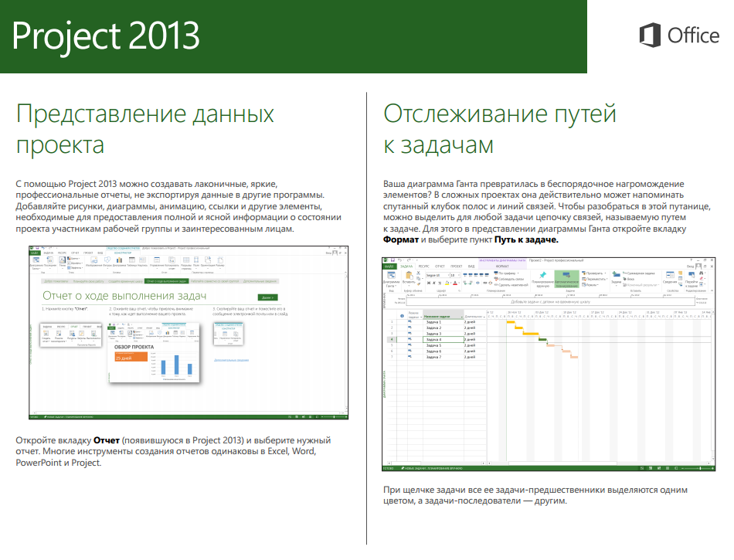734x560 pixels.
Task: Select the Задача 2 cell
Action: 443,328
